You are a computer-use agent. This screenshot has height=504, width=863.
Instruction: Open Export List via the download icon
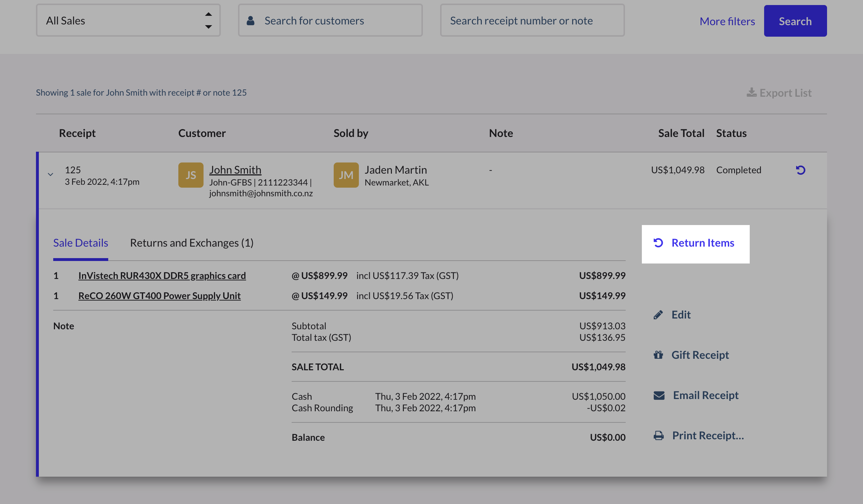751,93
